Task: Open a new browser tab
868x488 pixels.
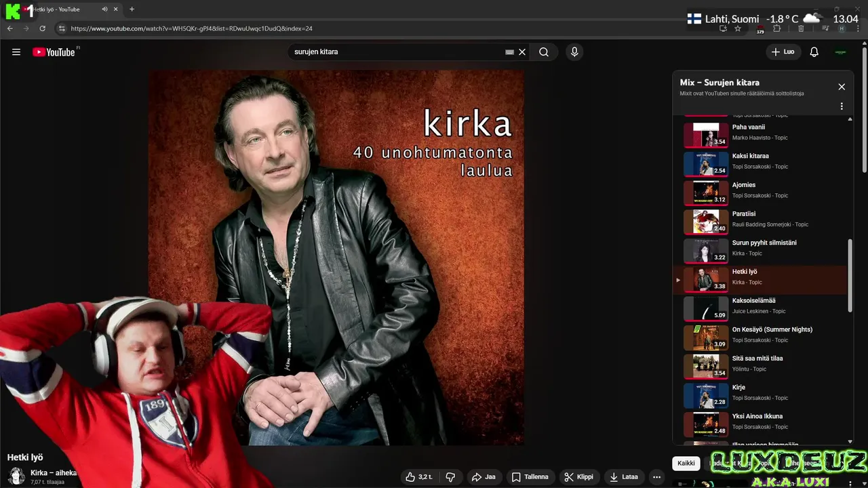Action: coord(132,9)
